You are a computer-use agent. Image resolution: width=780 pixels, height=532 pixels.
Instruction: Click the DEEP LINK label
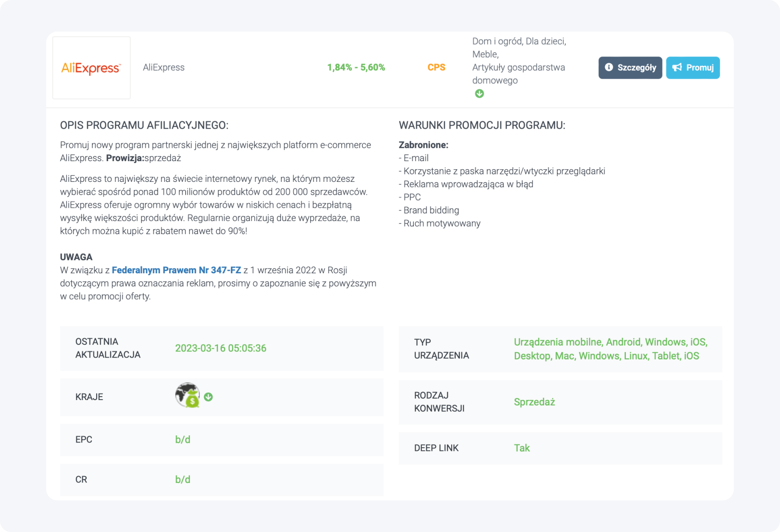pos(436,448)
